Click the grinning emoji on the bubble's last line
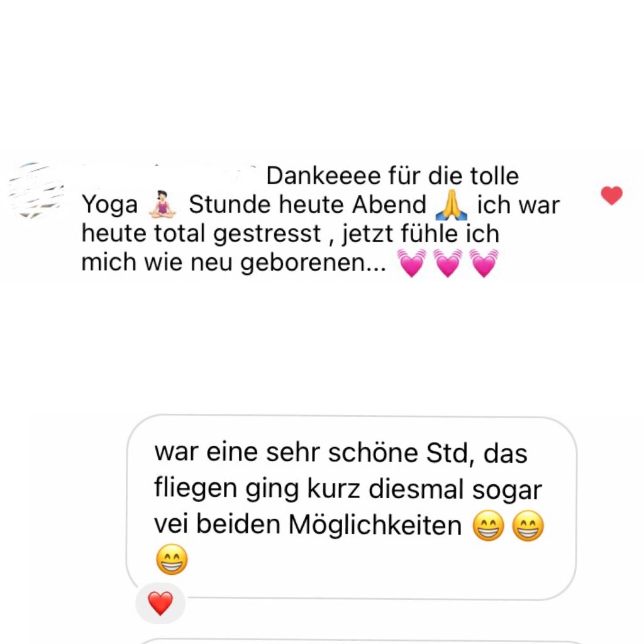644x644 pixels. click(x=172, y=559)
